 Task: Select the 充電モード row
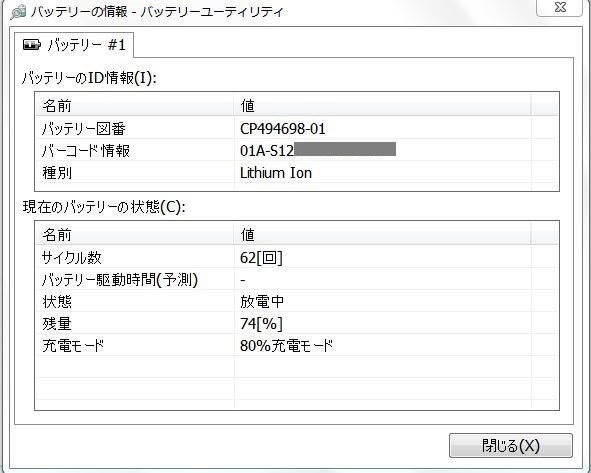[x=297, y=345]
